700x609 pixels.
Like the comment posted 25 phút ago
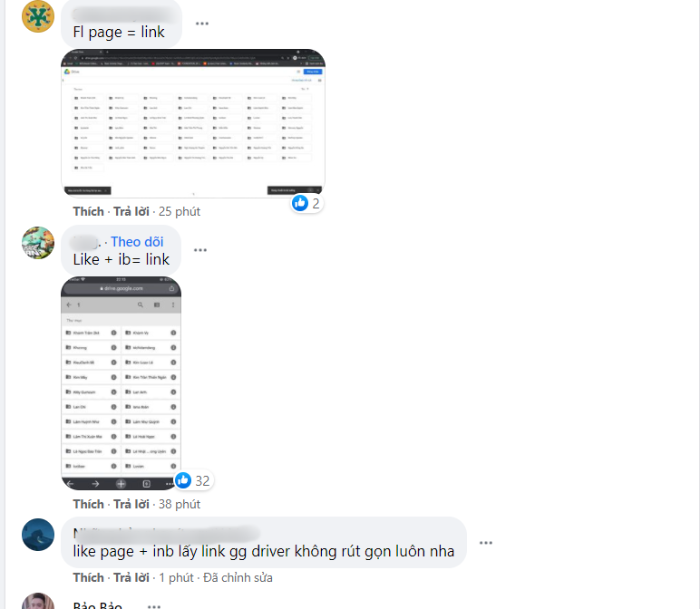pos(88,211)
